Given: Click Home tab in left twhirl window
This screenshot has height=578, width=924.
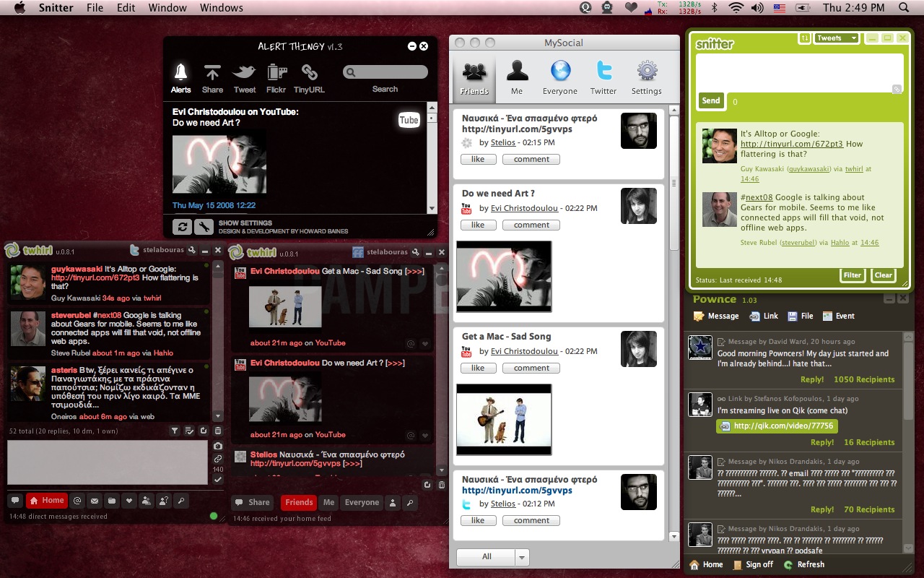Looking at the screenshot, I should (x=47, y=500).
